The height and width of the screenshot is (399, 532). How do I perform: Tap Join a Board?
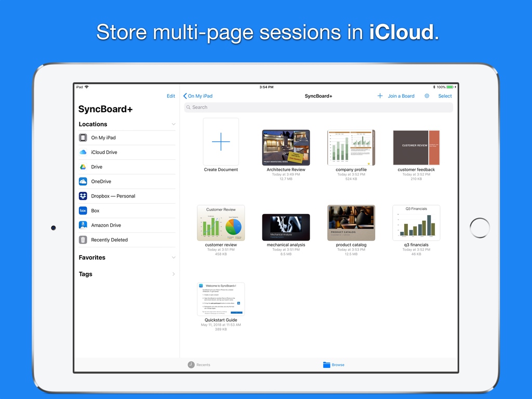click(401, 96)
